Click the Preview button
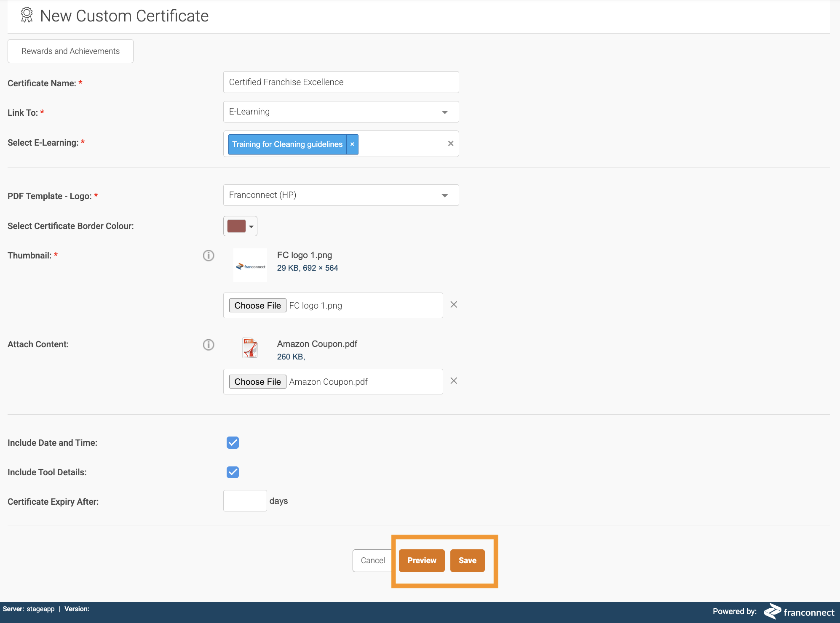Screen dimensions: 840x623 (422, 561)
